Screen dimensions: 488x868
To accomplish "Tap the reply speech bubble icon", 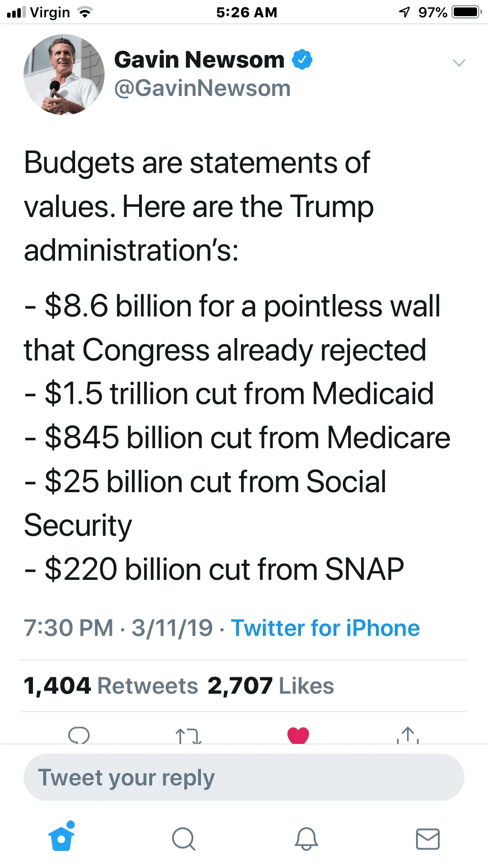I will coord(79,736).
